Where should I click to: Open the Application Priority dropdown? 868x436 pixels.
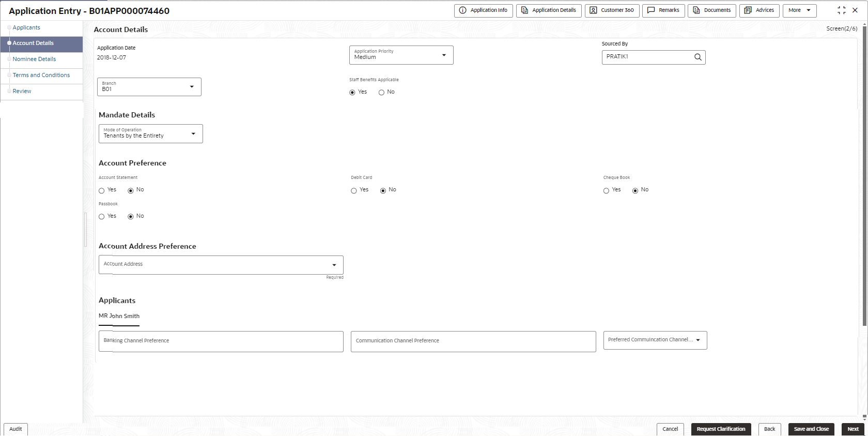[x=401, y=55]
